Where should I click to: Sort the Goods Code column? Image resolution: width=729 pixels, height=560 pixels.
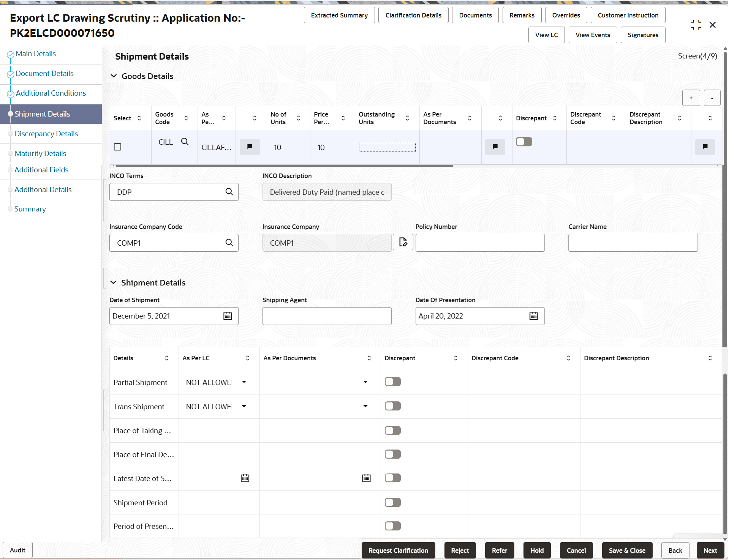pos(186,118)
